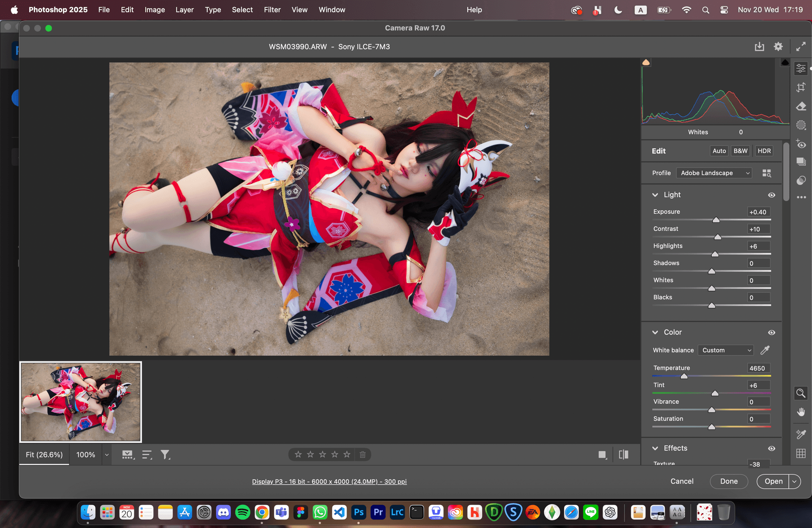Select the Zoom magnifier tool
Viewport: 812px width, 528px height.
point(801,393)
